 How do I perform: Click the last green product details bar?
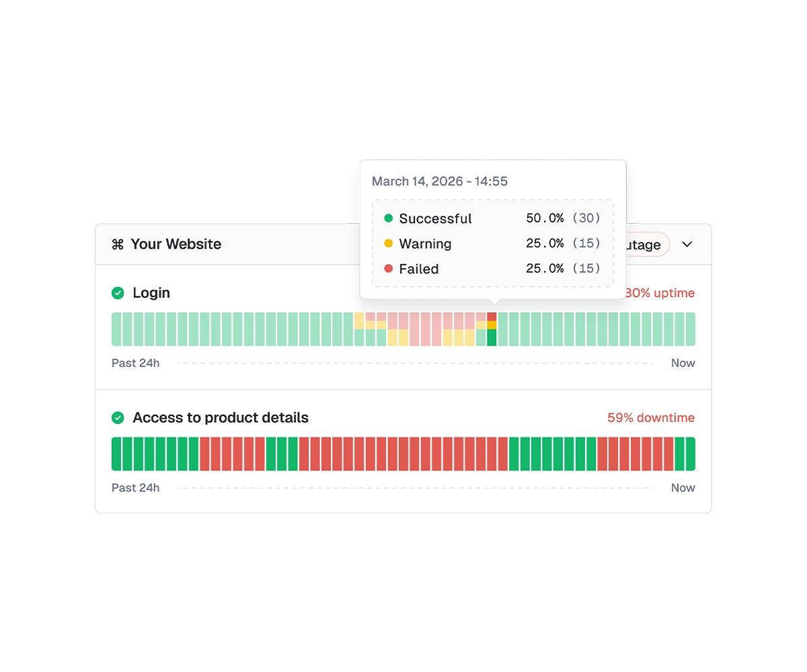tap(690, 454)
